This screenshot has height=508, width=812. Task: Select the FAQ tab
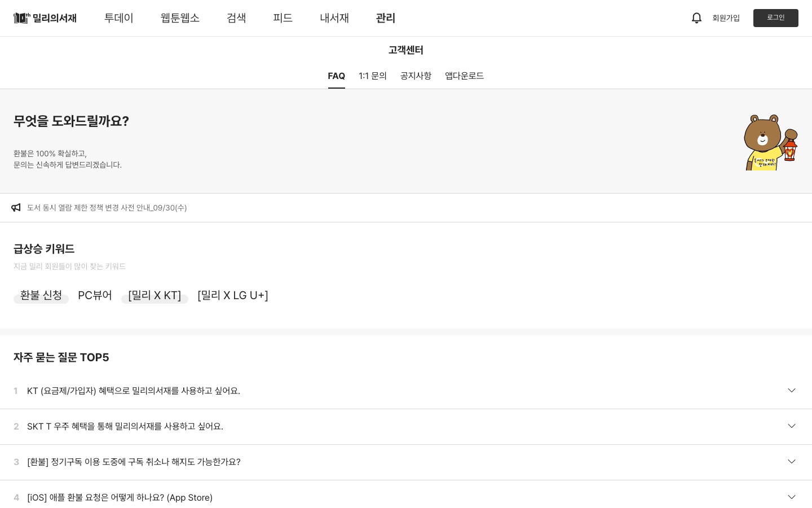[x=337, y=76]
